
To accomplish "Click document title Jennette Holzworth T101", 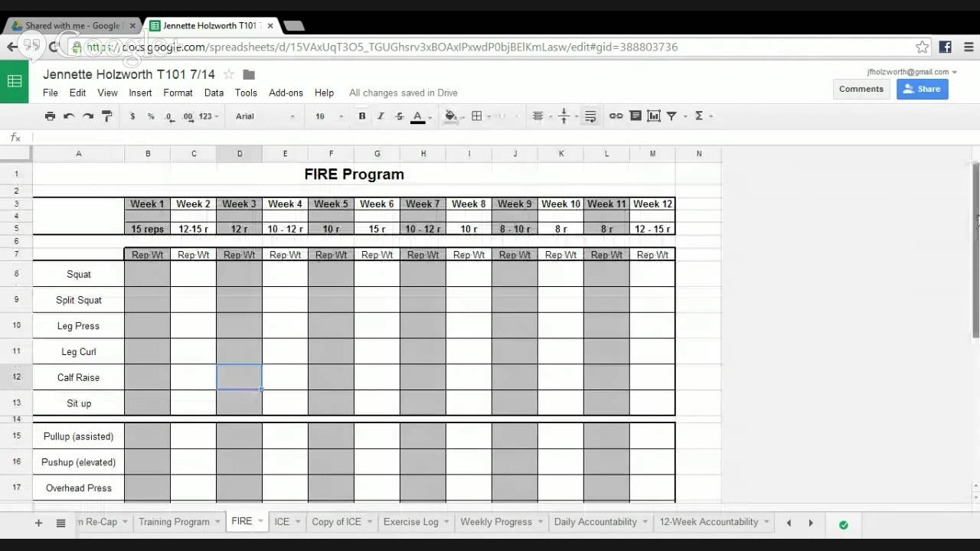I will click(129, 74).
